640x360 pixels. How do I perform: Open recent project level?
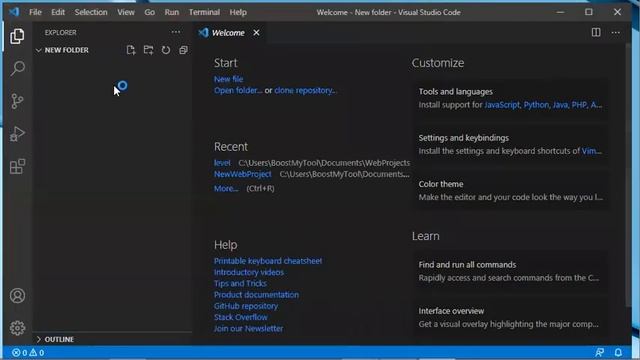(x=222, y=163)
